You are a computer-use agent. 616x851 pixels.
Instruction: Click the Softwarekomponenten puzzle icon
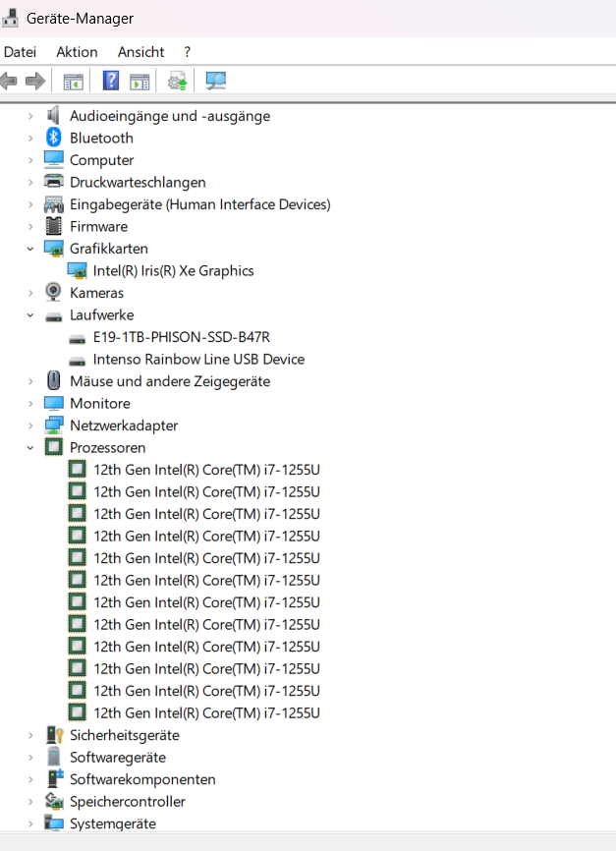[55, 778]
